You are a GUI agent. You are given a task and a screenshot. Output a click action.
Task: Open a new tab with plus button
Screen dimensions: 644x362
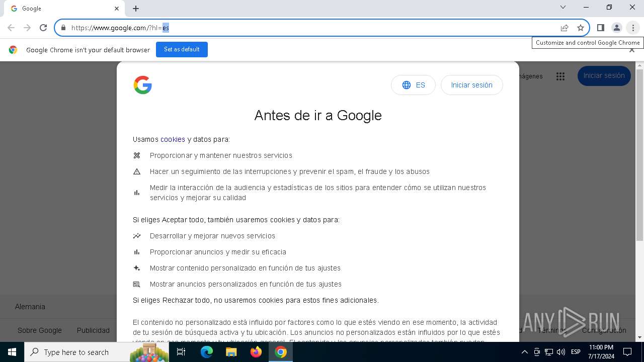click(x=136, y=9)
